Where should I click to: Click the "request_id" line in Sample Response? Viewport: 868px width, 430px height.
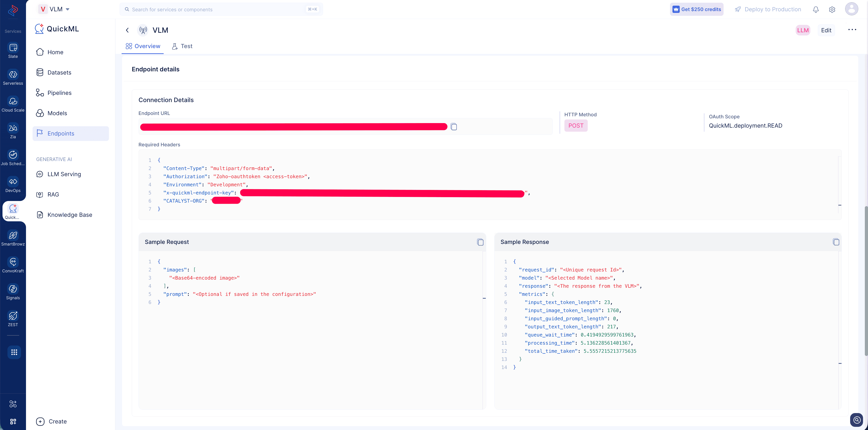pos(571,270)
